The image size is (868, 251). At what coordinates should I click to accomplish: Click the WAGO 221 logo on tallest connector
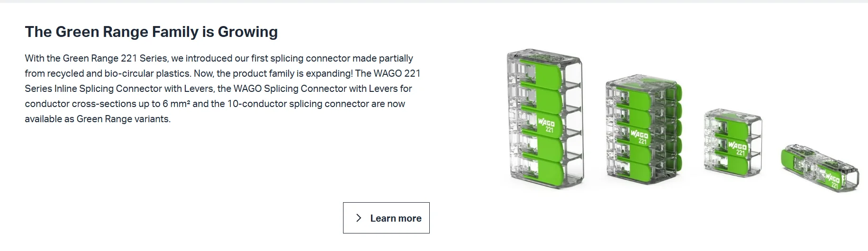(x=546, y=125)
